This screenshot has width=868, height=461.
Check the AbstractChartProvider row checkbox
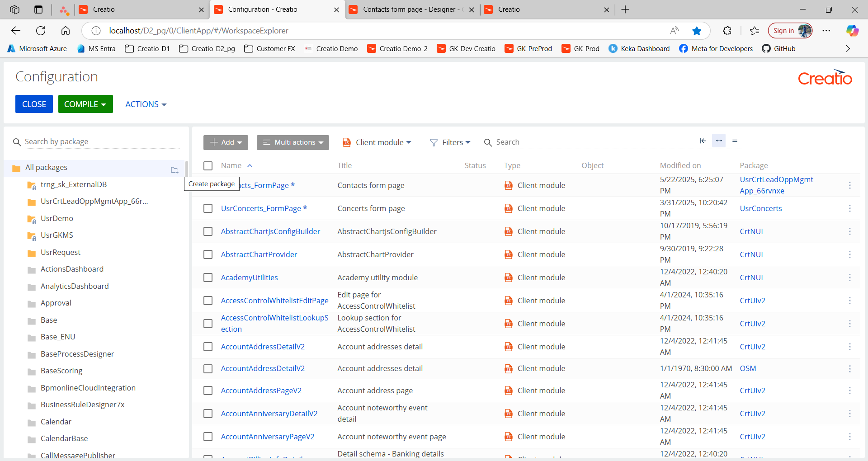point(208,254)
